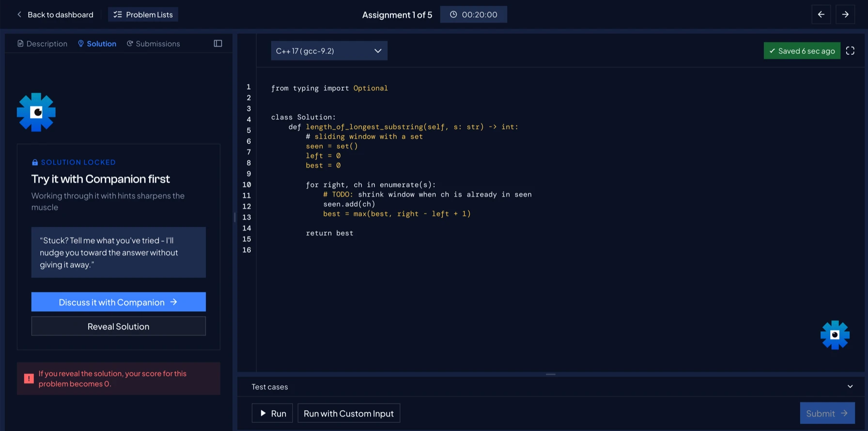Screen dimensions: 868x431
Task: Switch to Submissions tab
Action: pos(153,44)
